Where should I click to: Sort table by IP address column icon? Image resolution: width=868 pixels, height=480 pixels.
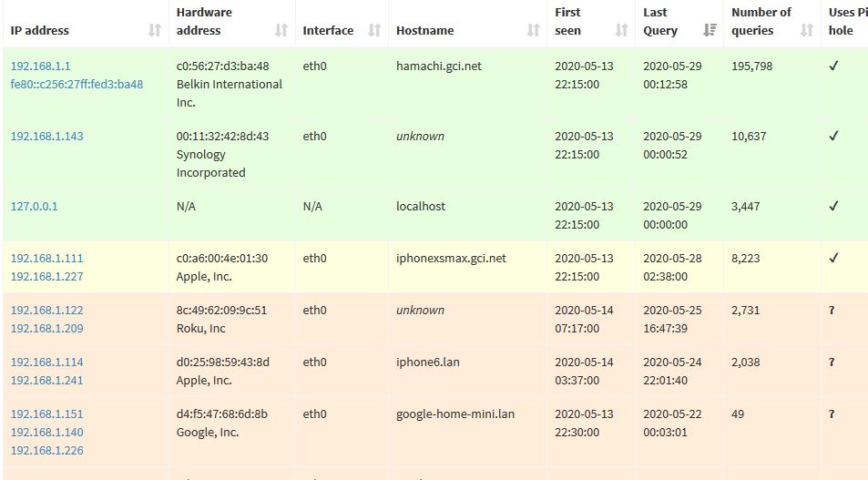click(155, 30)
